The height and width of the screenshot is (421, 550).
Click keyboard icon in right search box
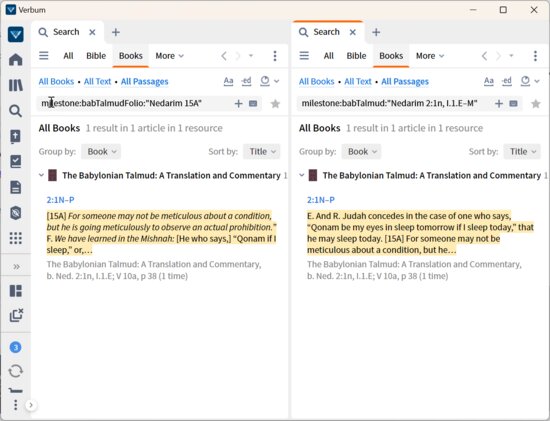point(513,103)
